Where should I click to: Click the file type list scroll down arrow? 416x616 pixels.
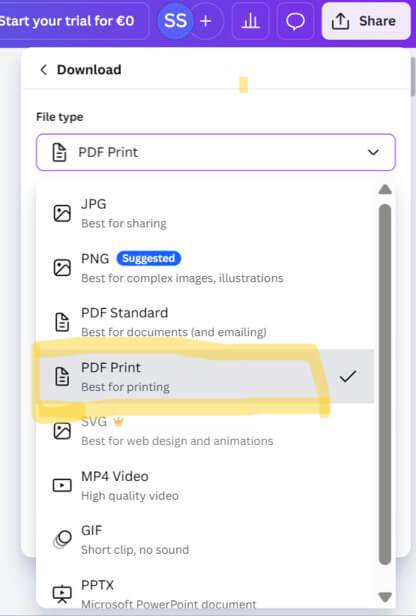[x=385, y=597]
